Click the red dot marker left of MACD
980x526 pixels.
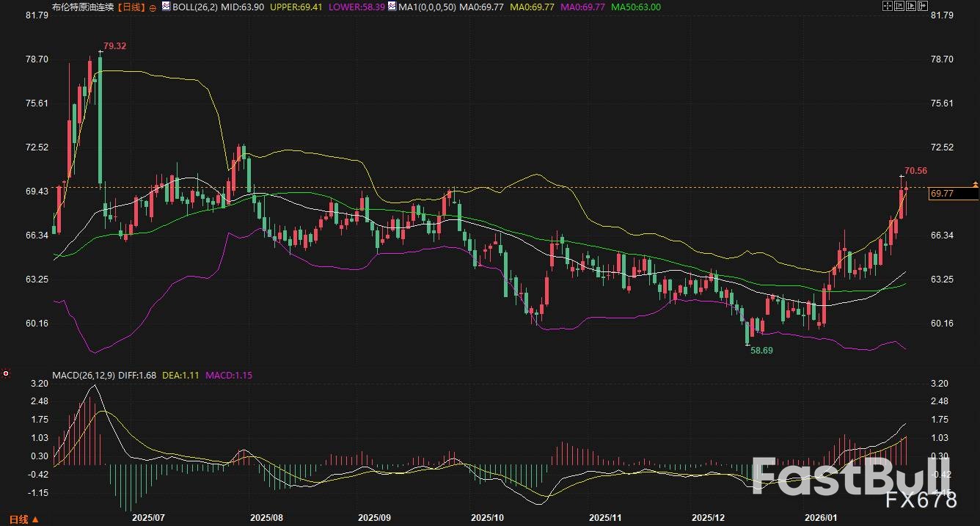click(x=7, y=373)
